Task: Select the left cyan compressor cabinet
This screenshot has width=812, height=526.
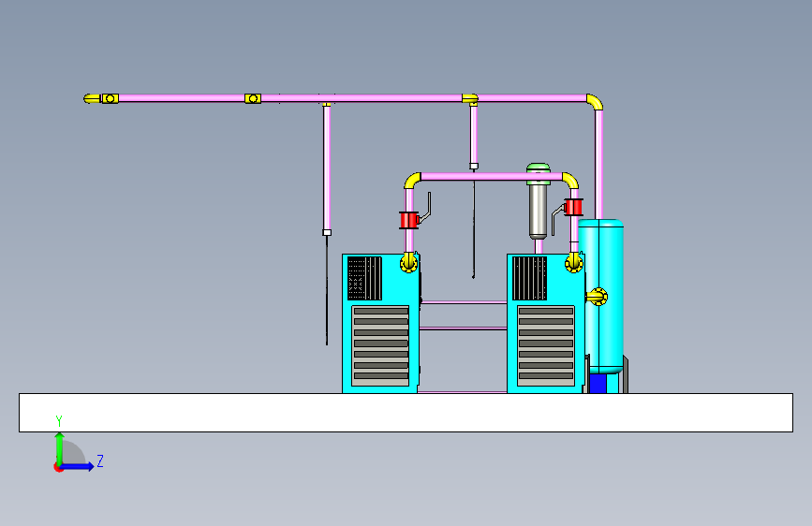Action: pos(380,324)
